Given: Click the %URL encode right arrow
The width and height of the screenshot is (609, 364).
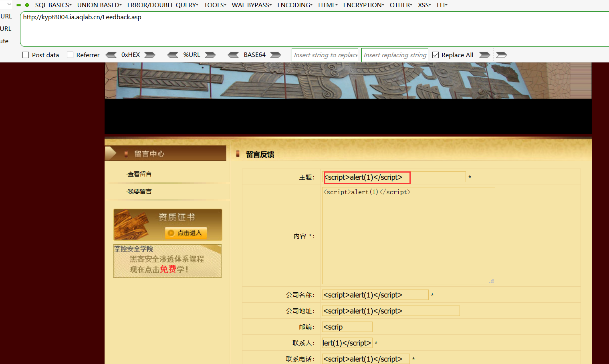Looking at the screenshot, I should pyautogui.click(x=210, y=55).
